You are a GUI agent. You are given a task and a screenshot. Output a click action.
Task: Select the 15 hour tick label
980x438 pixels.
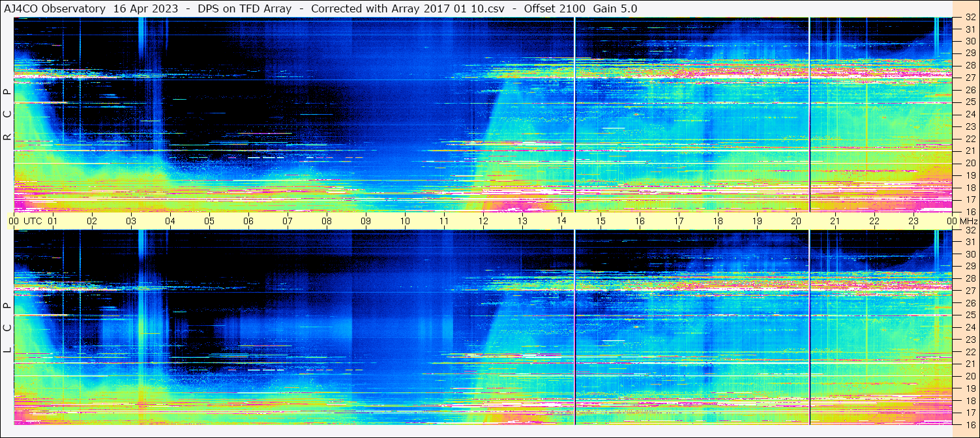tap(601, 221)
